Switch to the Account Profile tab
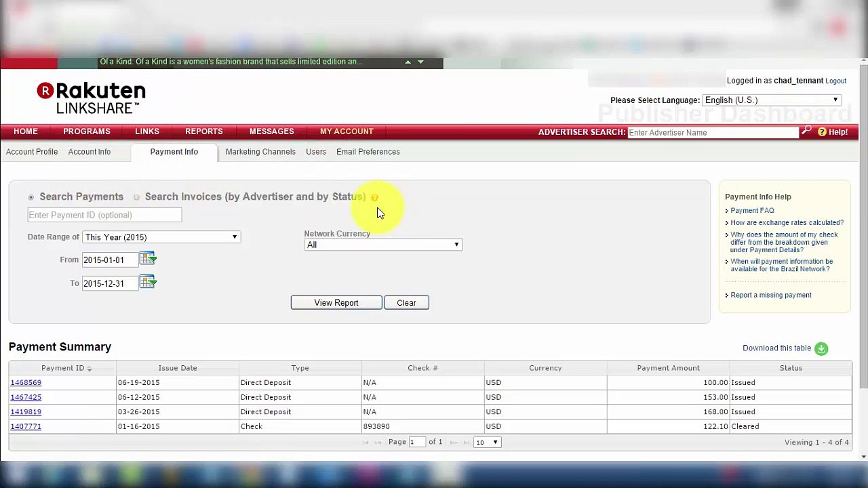Viewport: 868px width, 488px height. coord(32,152)
